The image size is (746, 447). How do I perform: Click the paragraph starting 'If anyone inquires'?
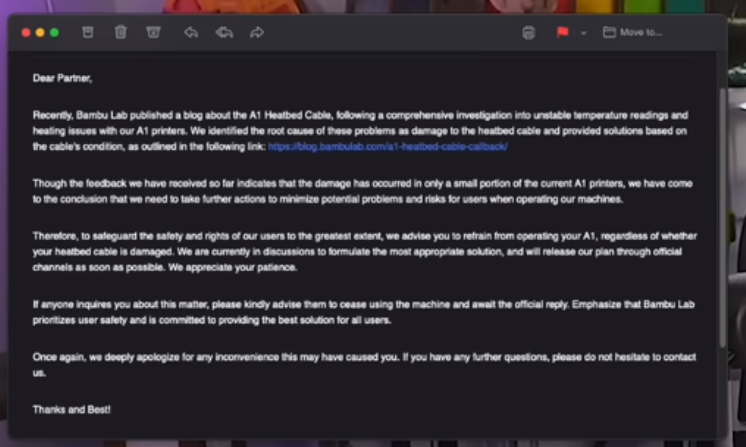click(363, 312)
